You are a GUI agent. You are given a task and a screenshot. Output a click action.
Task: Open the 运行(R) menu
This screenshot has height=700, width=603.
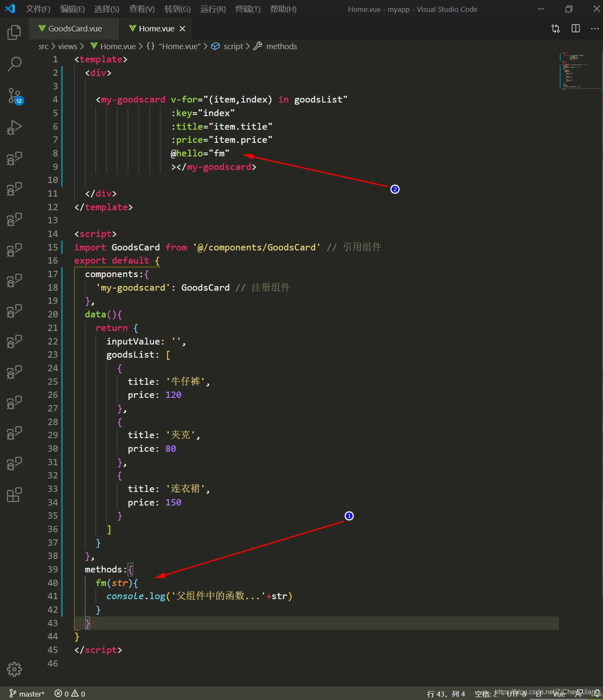213,9
